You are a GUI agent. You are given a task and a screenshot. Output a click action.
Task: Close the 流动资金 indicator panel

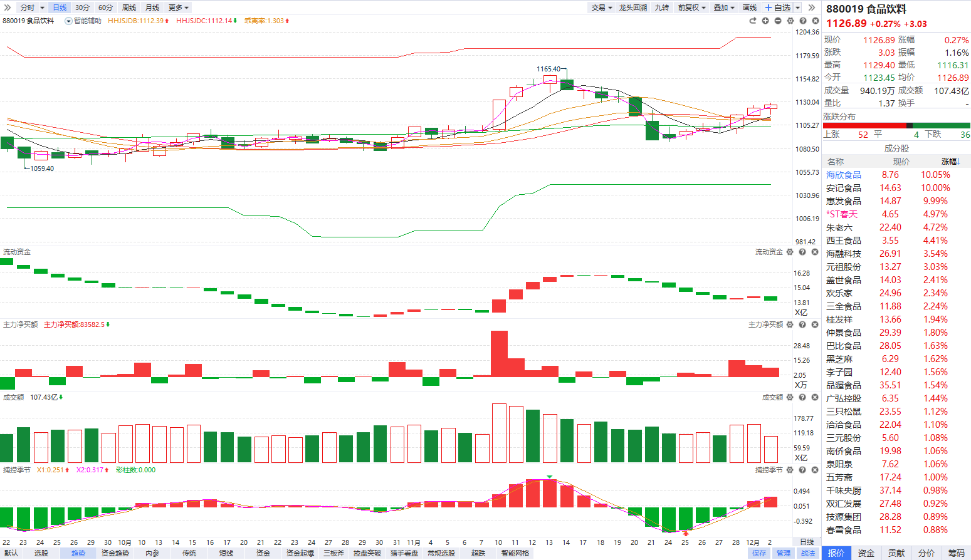815,252
